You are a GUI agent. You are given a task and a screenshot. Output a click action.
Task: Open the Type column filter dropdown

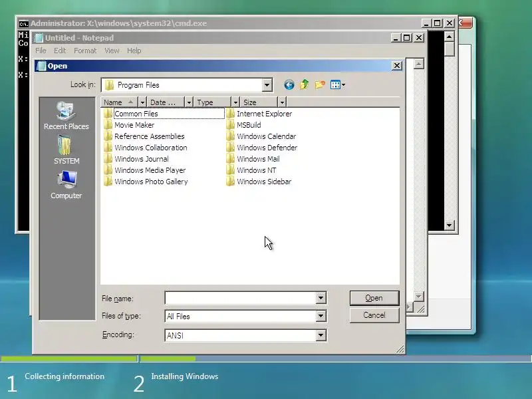pos(235,102)
